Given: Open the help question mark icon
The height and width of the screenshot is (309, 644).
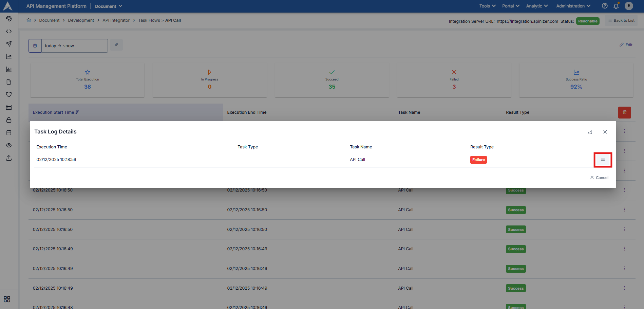Looking at the screenshot, I should 604,6.
